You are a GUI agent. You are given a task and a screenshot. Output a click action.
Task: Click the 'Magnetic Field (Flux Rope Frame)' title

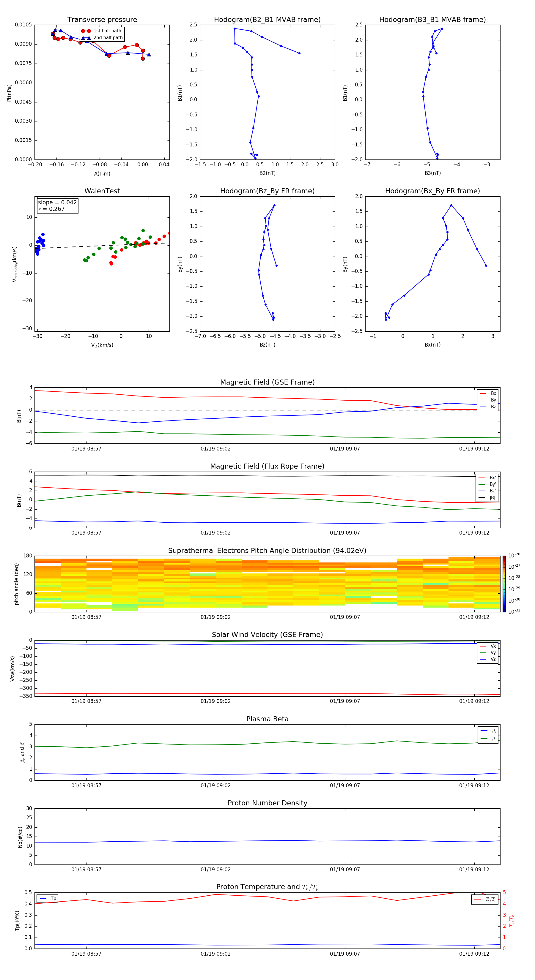point(267,467)
